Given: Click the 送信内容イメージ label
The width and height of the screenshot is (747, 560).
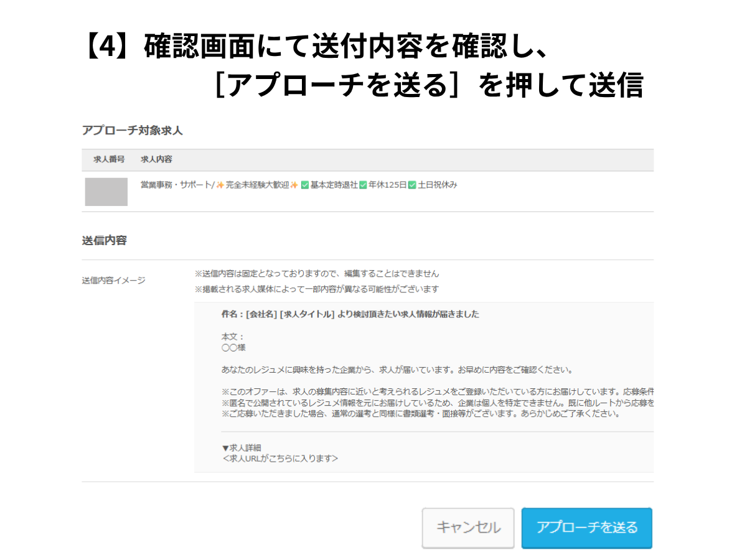Looking at the screenshot, I should click(113, 280).
